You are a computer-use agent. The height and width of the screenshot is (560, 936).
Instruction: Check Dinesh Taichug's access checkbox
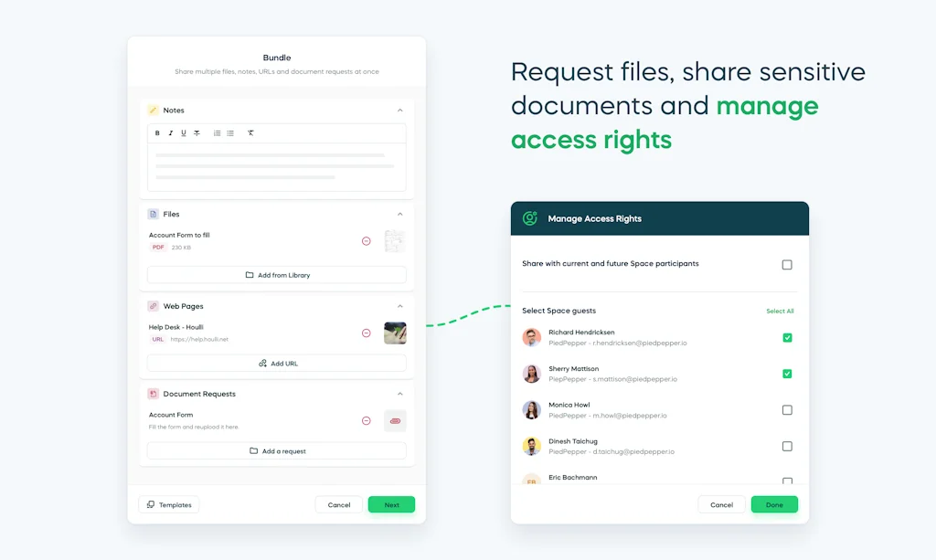coord(787,446)
